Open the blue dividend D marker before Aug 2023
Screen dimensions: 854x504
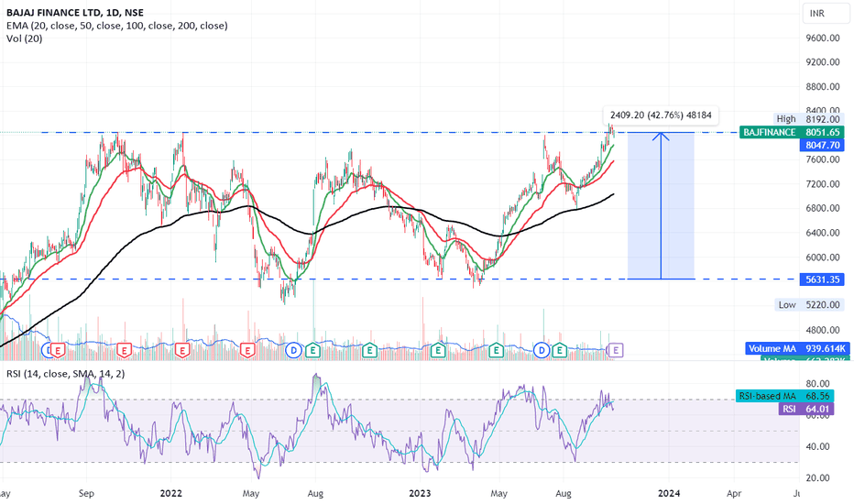pos(542,350)
